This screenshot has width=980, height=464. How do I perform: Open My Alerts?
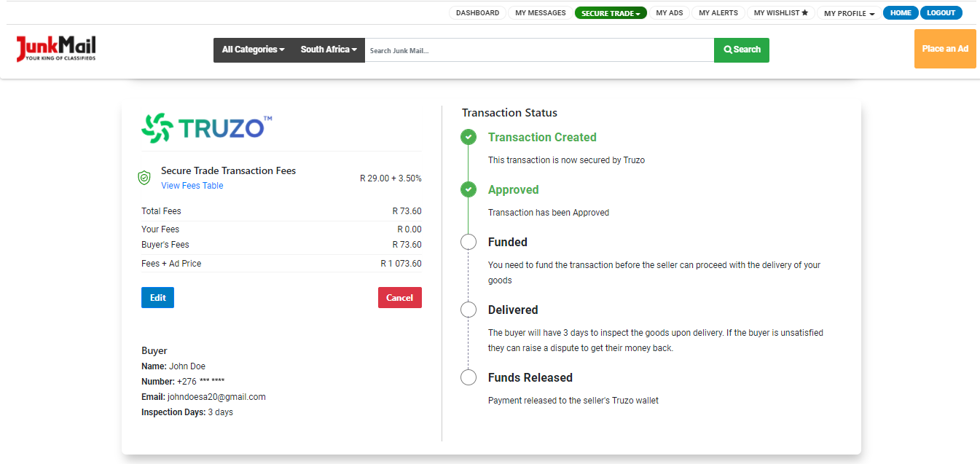click(718, 13)
